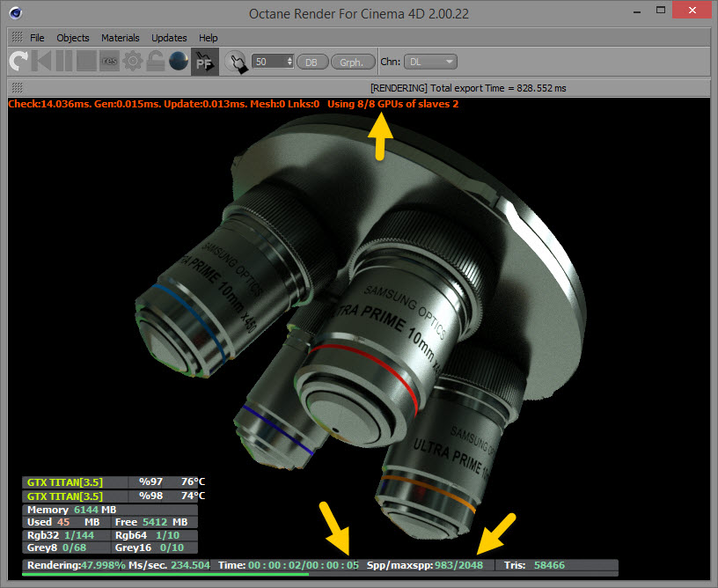Open the Updates menu
This screenshot has width=718, height=588.
pyautogui.click(x=169, y=38)
